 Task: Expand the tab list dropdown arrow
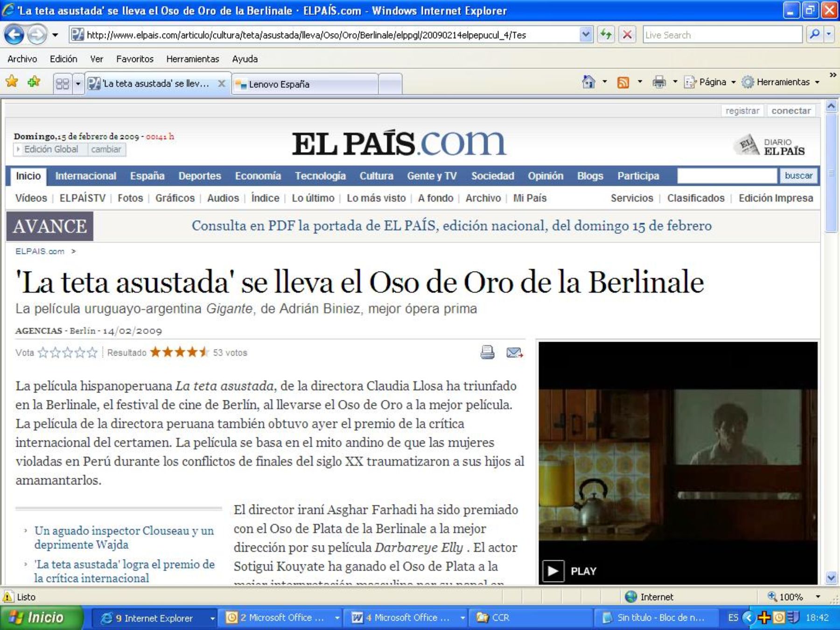tap(78, 84)
